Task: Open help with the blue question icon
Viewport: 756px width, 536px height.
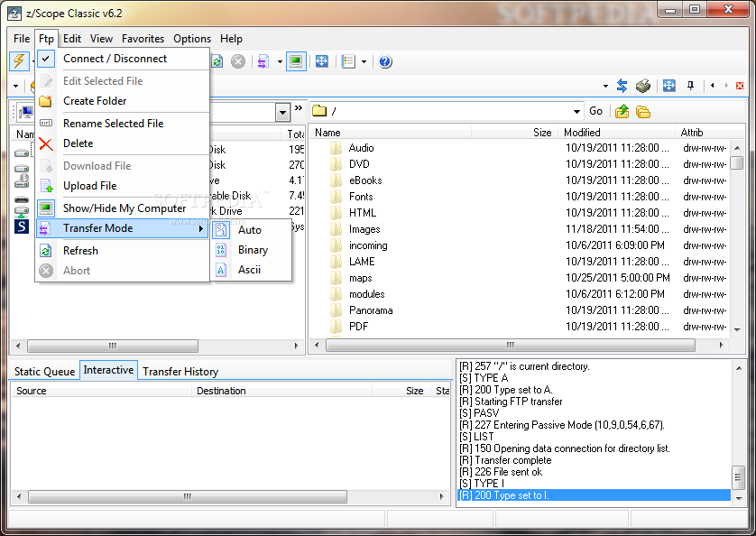Action: coord(385,61)
